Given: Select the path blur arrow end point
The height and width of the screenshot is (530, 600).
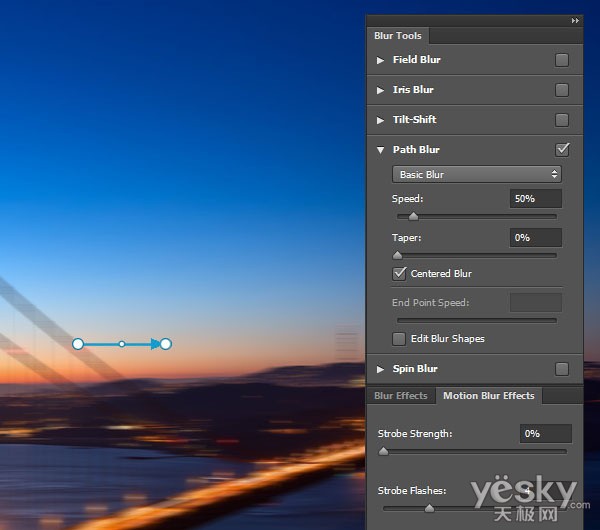Looking at the screenshot, I should (165, 344).
